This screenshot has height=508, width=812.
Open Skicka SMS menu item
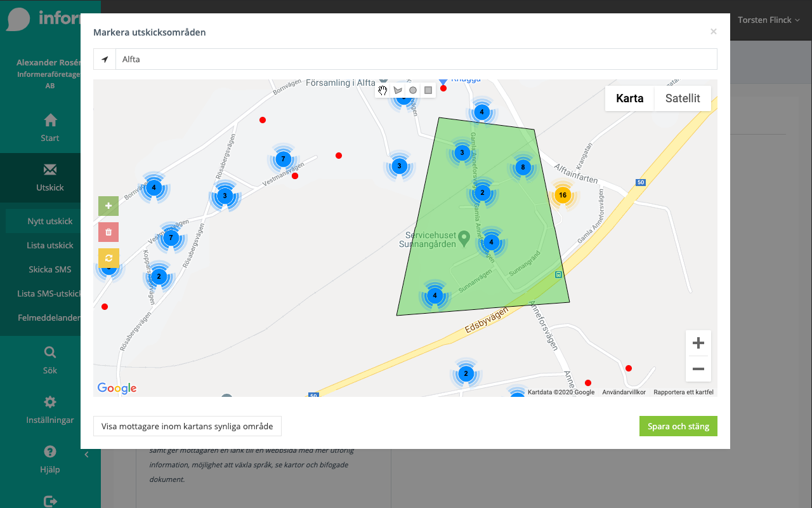coord(50,269)
